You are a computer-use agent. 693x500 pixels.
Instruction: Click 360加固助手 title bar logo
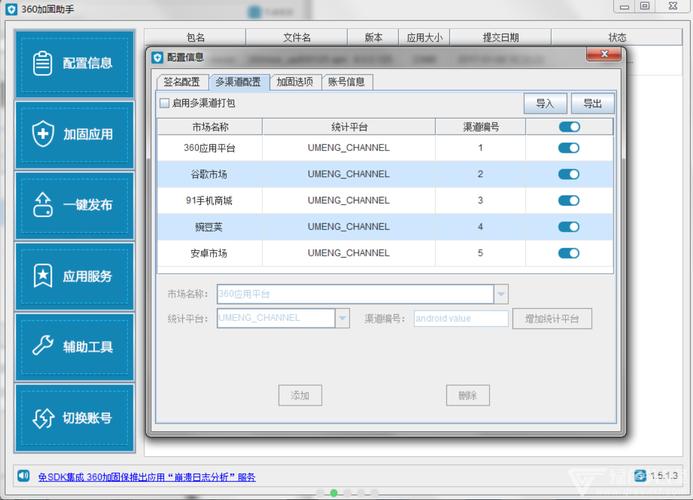(12, 9)
